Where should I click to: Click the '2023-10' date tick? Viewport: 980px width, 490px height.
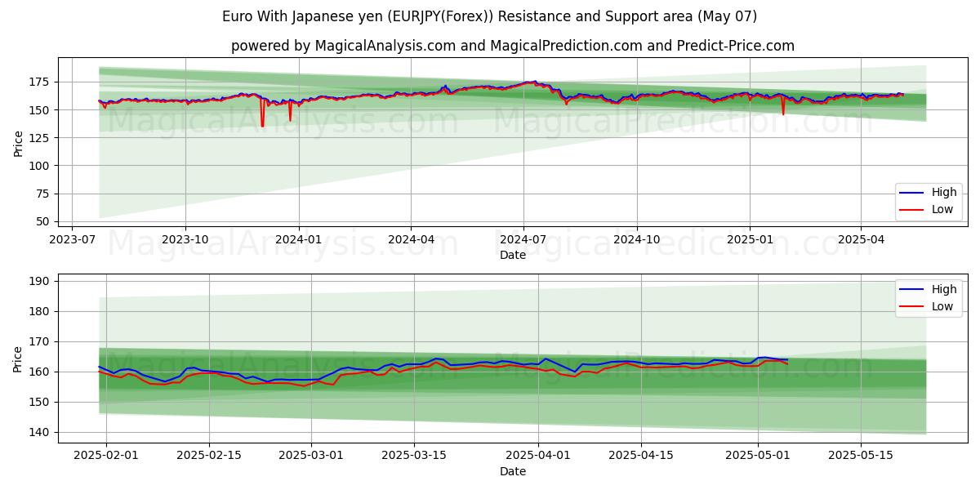point(185,239)
